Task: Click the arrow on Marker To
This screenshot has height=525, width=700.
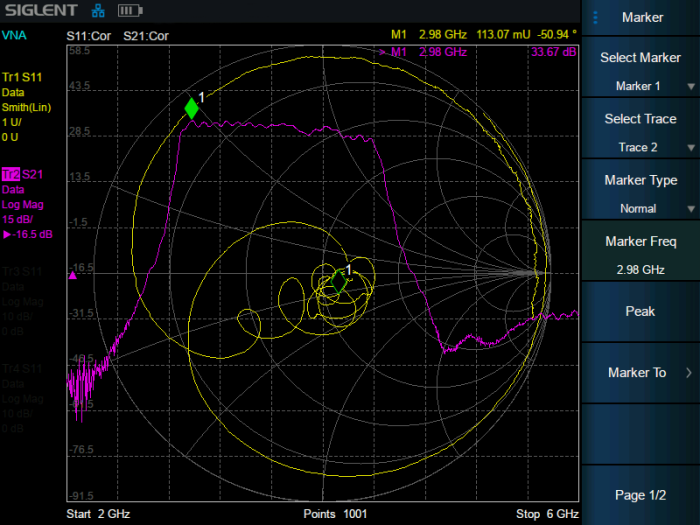Action: click(688, 373)
